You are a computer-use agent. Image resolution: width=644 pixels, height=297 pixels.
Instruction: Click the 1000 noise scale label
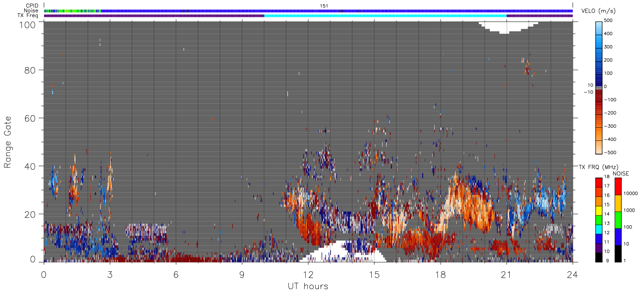(x=629, y=210)
